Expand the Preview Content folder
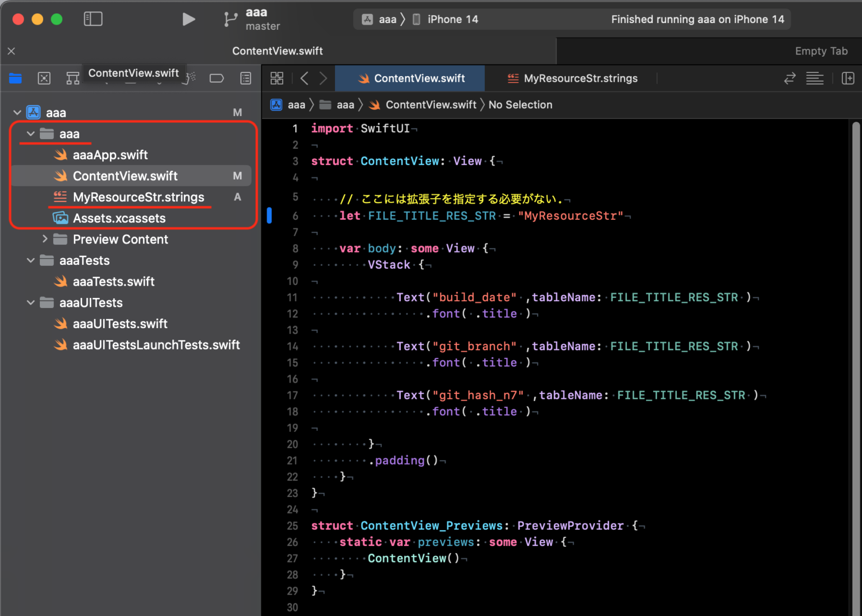The width and height of the screenshot is (862, 616). (45, 240)
